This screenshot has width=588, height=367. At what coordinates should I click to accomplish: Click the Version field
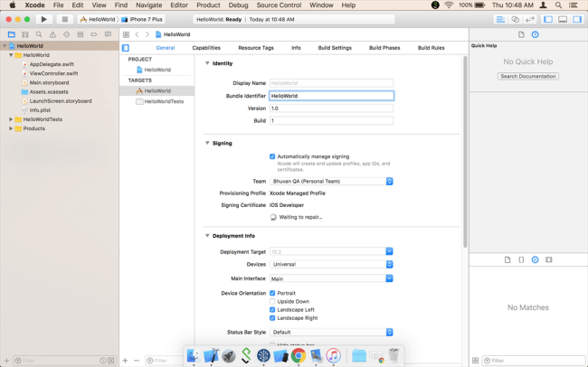tap(331, 108)
